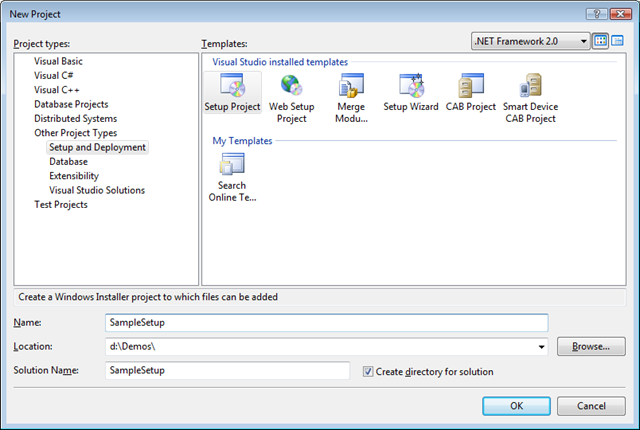The width and height of the screenshot is (640, 430).
Task: Expand the Location path dropdown arrow
Action: [541, 347]
